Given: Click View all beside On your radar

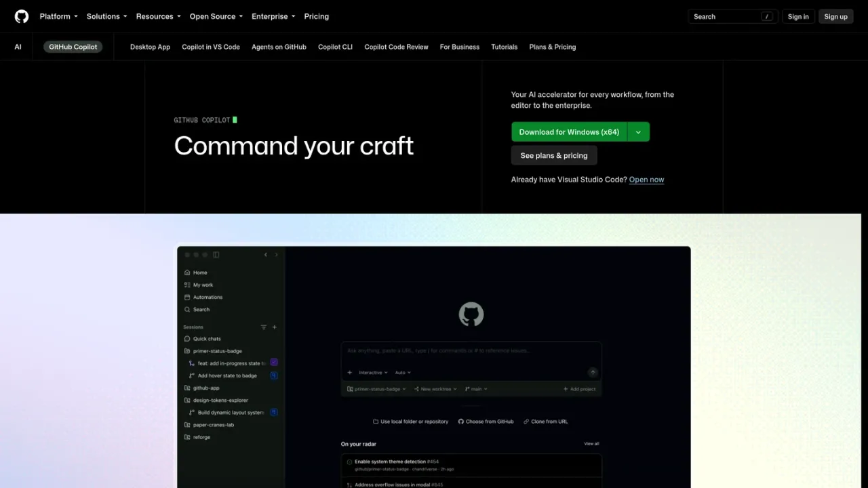Looking at the screenshot, I should (591, 444).
